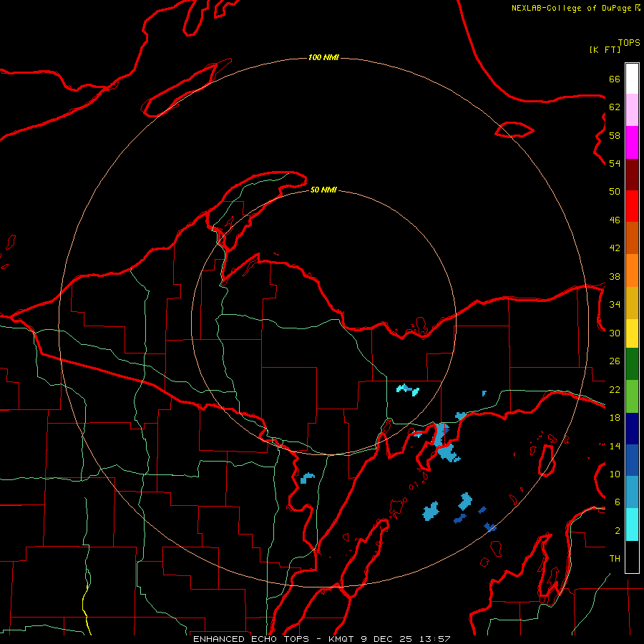Select the light blue color scale swatch
Viewport: 644px width, 644px height.
pos(632,492)
